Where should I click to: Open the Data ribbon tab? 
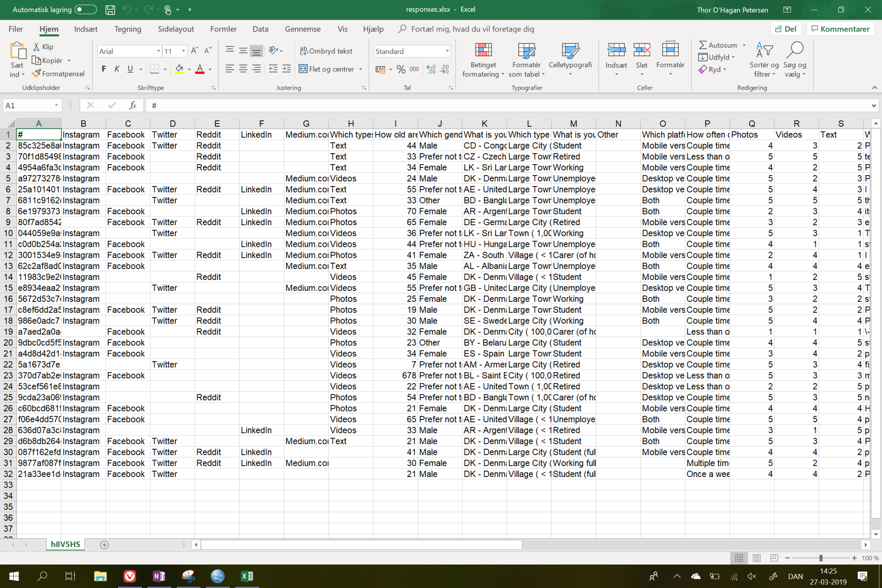click(260, 29)
